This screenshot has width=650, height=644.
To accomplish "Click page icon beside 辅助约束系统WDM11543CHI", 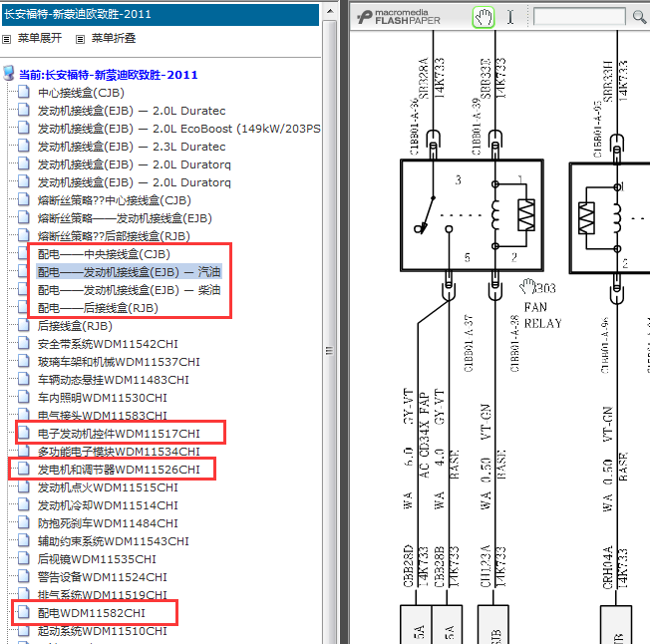I will click(x=24, y=540).
